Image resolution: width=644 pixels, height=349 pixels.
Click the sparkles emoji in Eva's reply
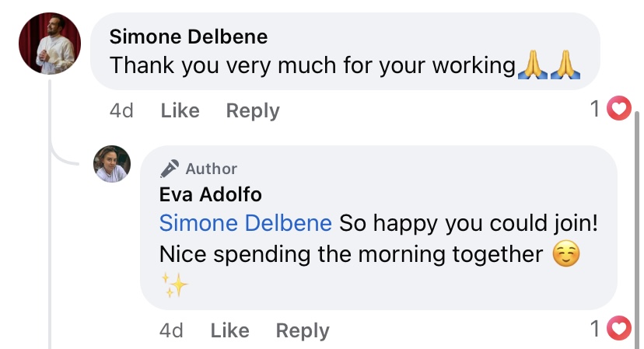176,286
